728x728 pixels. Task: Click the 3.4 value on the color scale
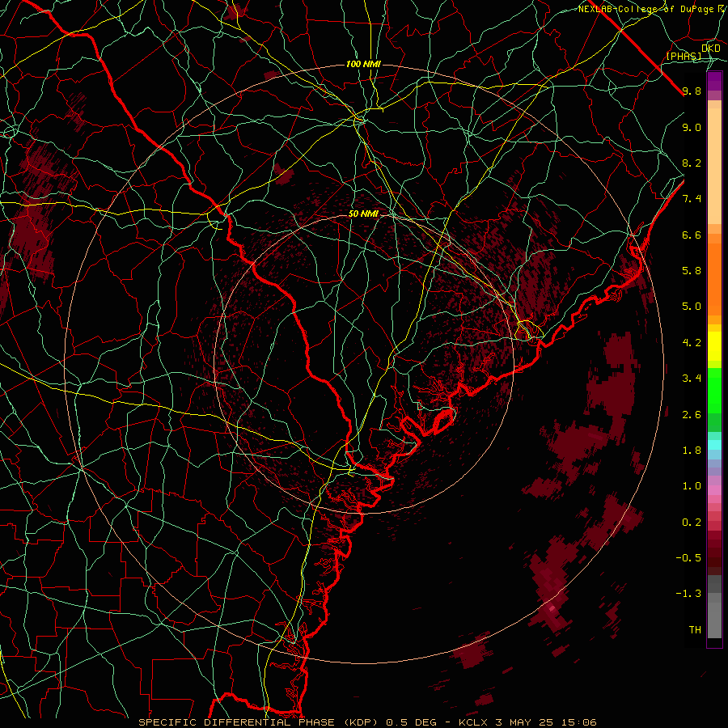click(692, 379)
